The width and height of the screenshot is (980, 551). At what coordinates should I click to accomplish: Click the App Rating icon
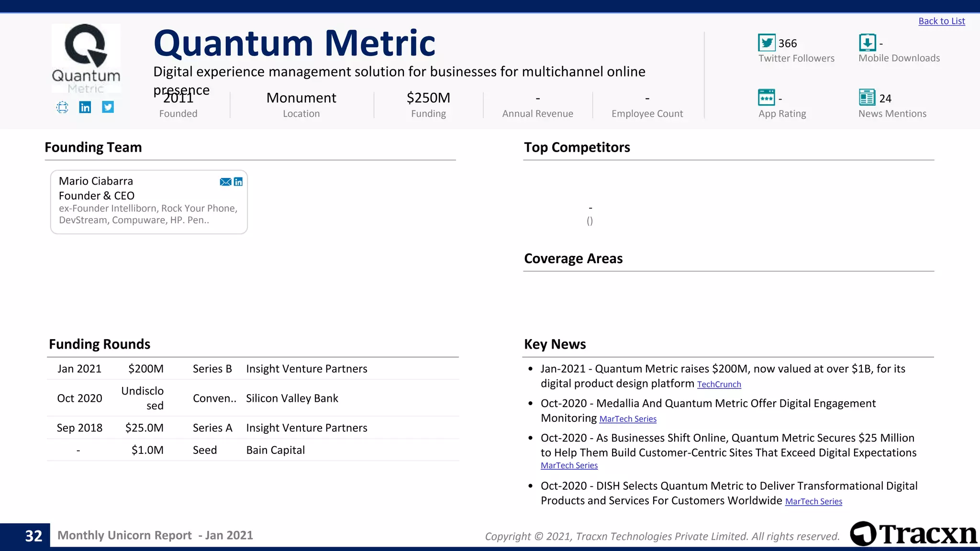coord(767,98)
